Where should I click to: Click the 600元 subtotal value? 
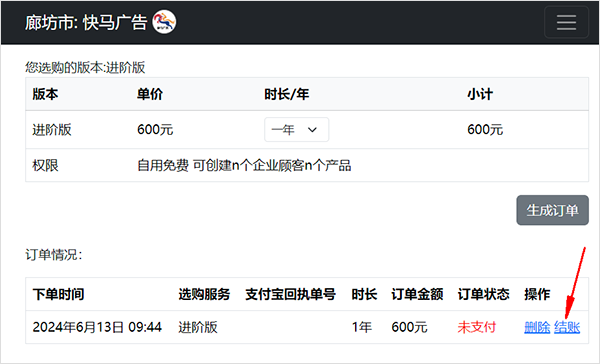point(485,130)
